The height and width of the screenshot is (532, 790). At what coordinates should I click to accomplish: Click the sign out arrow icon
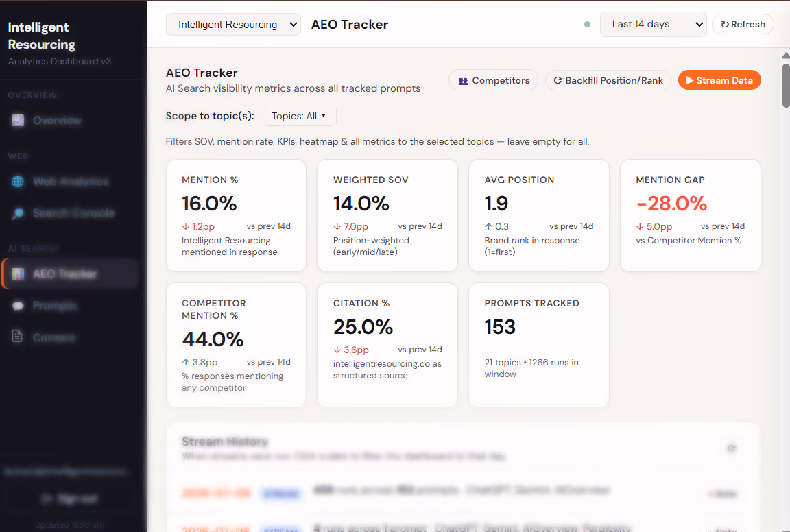point(47,498)
